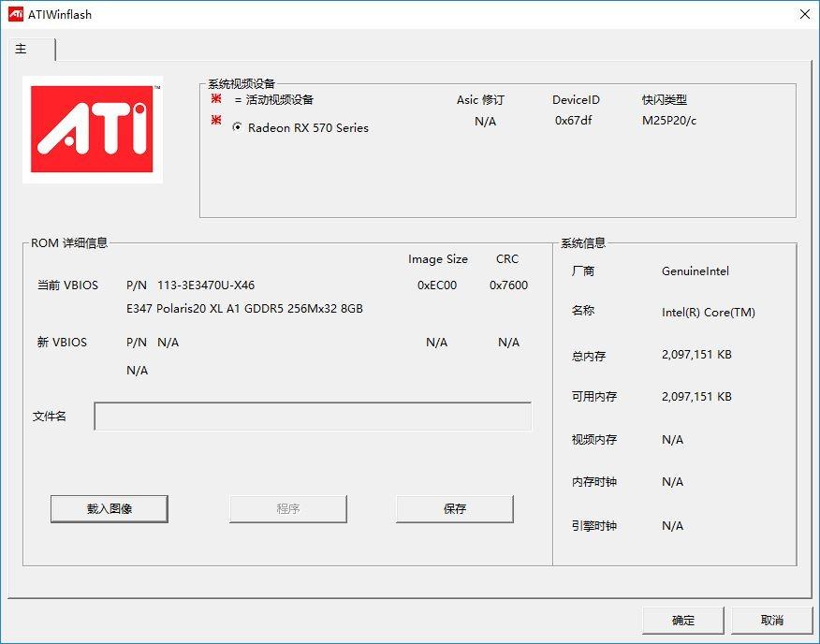
Task: Click the Radeon RX 570 Series device name
Action: tap(308, 127)
